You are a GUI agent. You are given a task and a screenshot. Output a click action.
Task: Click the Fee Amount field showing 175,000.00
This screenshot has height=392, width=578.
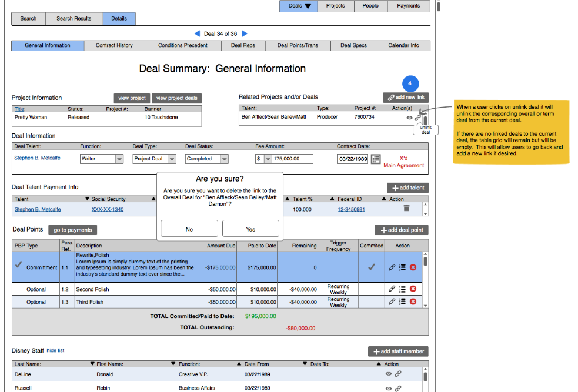coord(293,159)
